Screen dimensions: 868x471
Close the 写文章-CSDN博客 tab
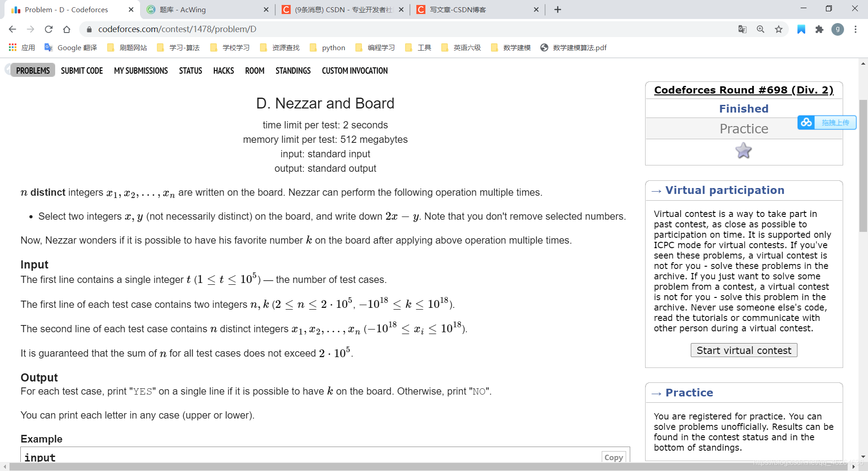pyautogui.click(x=536, y=9)
